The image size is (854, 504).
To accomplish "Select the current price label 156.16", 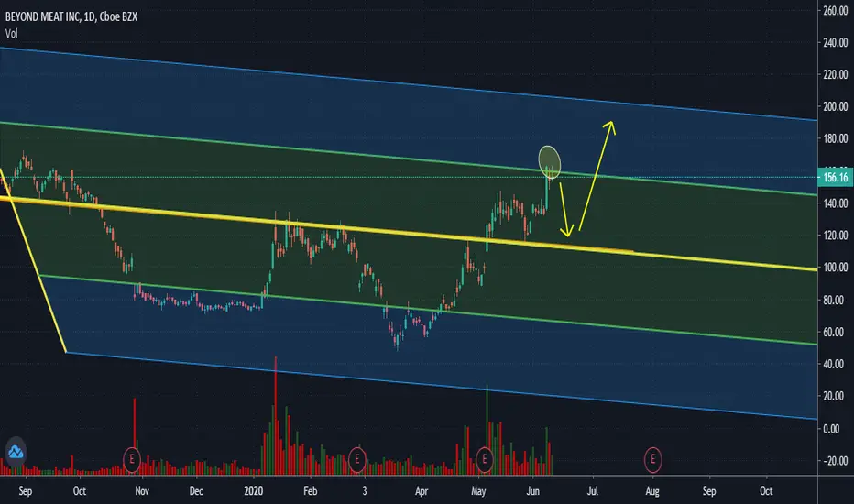I will [836, 177].
